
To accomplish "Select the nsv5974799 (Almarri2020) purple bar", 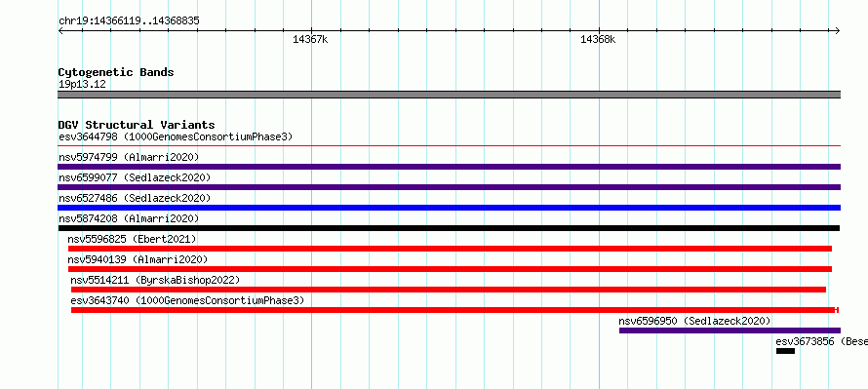I will pyautogui.click(x=449, y=167).
